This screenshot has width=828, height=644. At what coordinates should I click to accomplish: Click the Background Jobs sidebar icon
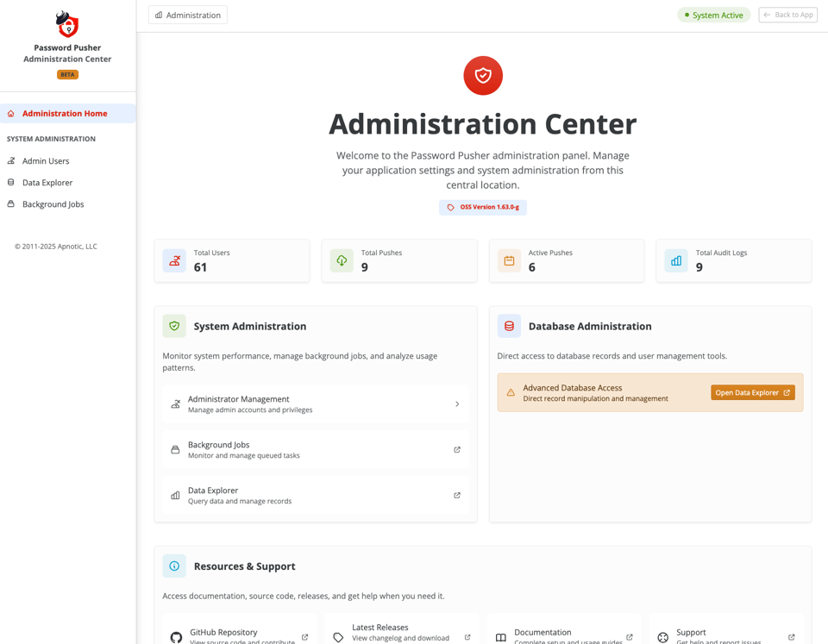pyautogui.click(x=12, y=203)
